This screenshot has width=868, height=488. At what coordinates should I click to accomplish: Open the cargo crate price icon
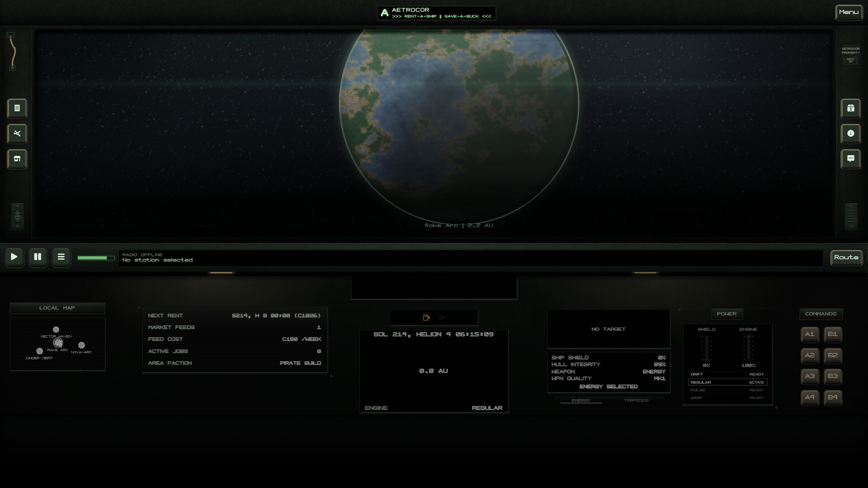(850, 108)
